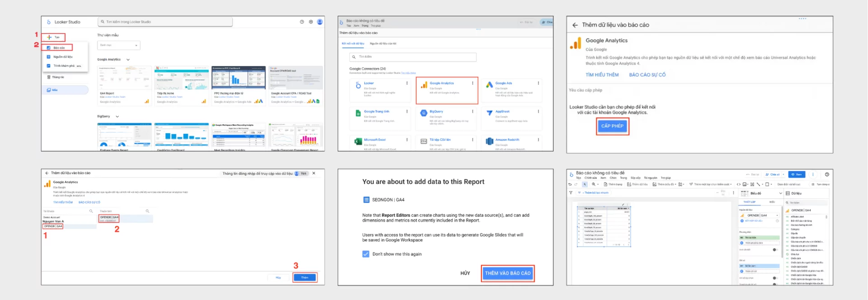The width and height of the screenshot is (868, 300).
Task: Open the account avatar on Looker Studio home
Action: pyautogui.click(x=320, y=22)
